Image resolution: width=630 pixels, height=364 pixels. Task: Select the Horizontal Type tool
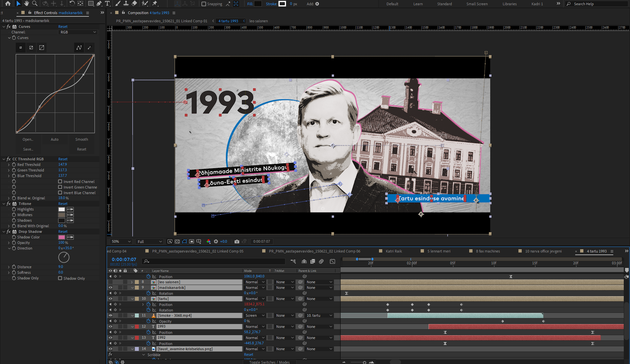(107, 4)
